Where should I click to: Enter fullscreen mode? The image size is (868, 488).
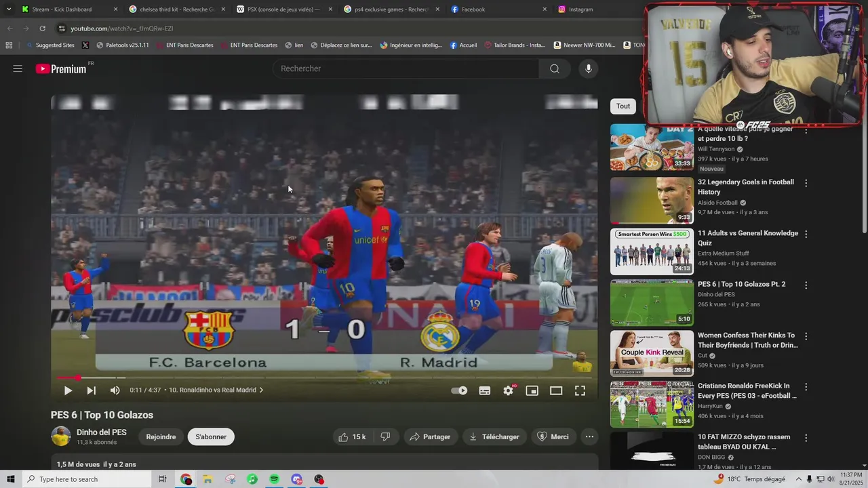click(580, 390)
